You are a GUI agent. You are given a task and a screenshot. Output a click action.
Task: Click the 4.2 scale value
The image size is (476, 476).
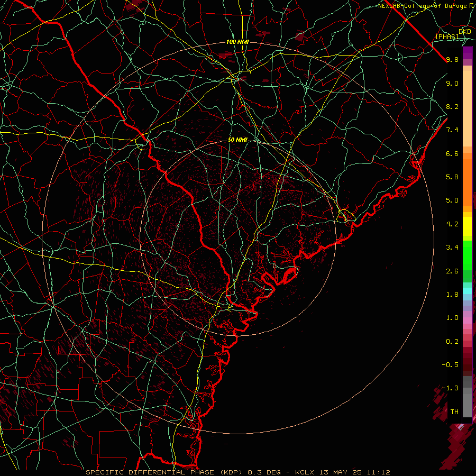coord(452,224)
